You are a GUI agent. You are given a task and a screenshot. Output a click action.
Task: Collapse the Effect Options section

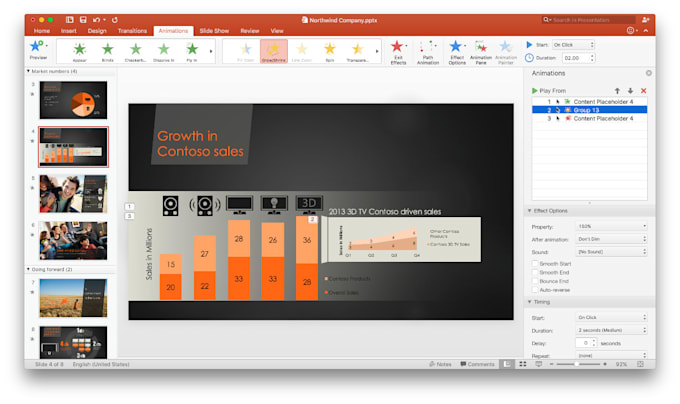click(x=530, y=211)
